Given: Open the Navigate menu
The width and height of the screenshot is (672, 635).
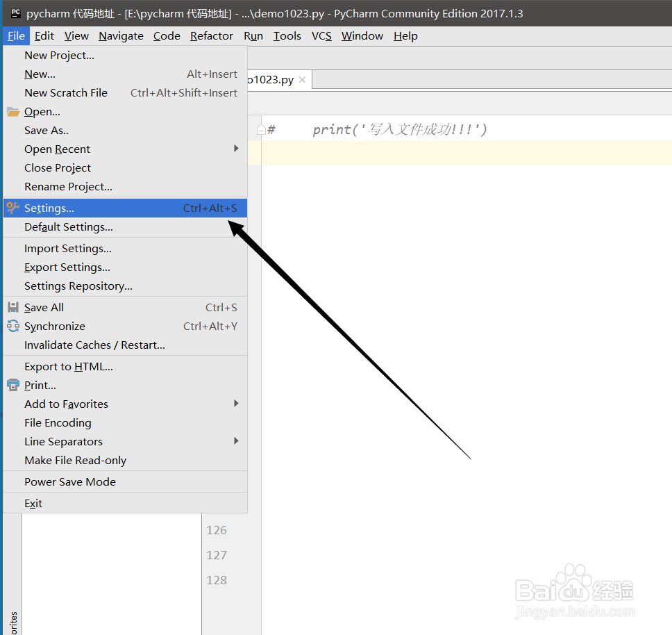Looking at the screenshot, I should tap(121, 36).
